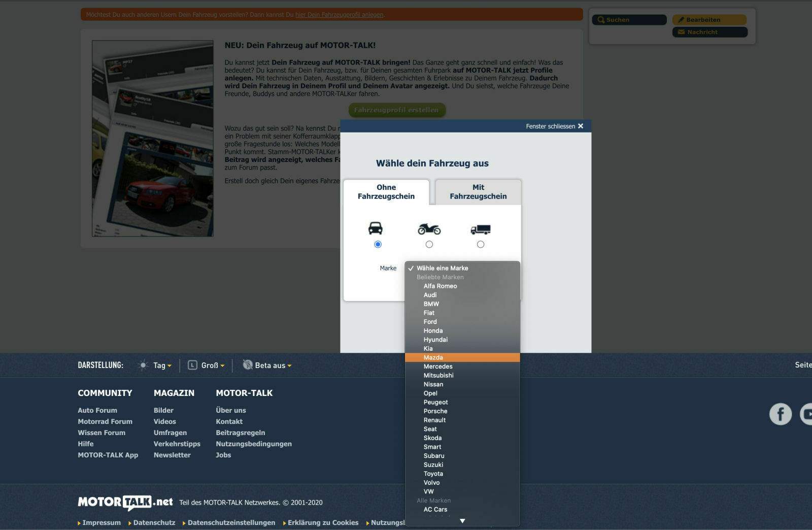812x530 pixels.
Task: Select AC Cars from brand list
Action: [x=462, y=509]
